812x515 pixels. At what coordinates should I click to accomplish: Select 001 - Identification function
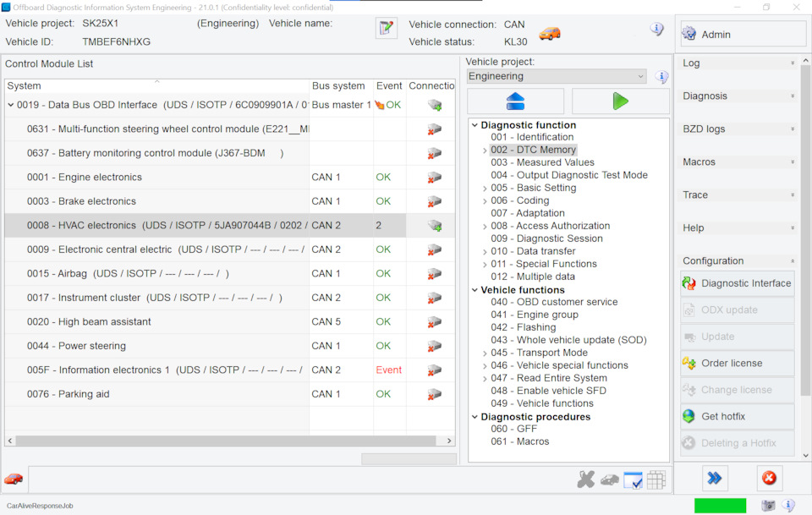(x=532, y=137)
